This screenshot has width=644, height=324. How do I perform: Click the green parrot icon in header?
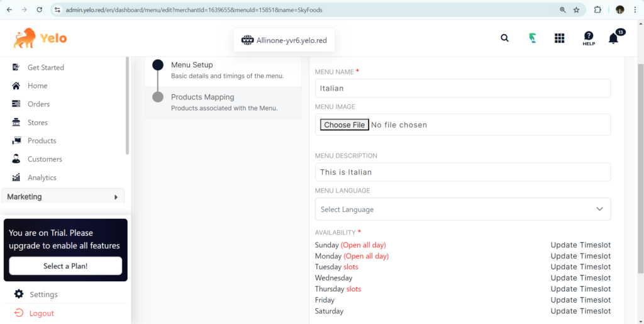pos(532,38)
